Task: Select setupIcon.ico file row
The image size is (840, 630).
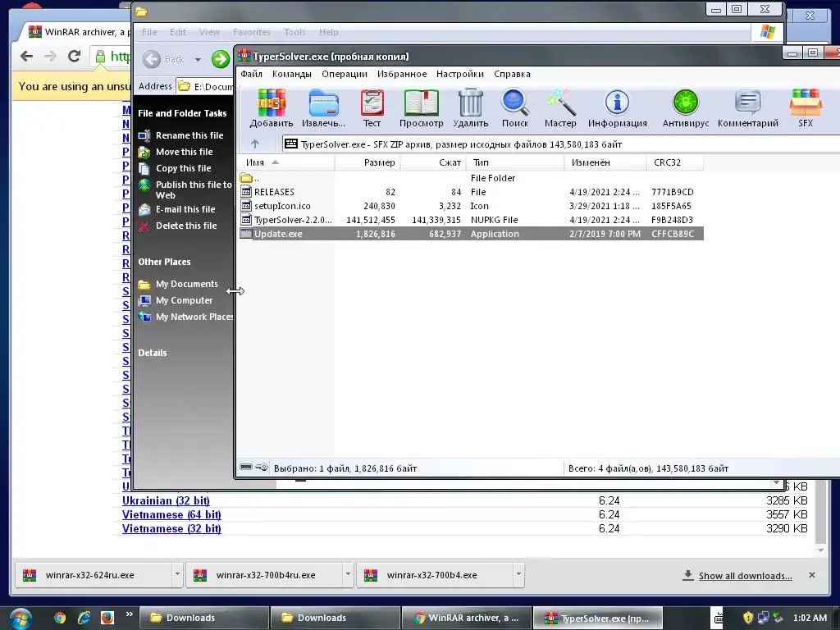Action: coord(471,206)
